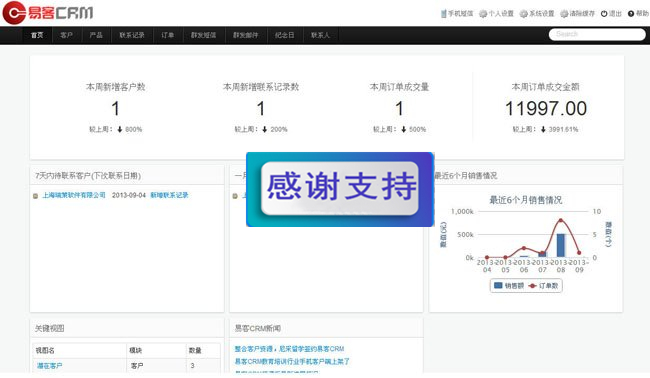Open 手机短信 phone icon link
The height and width of the screenshot is (378, 650).
444,14
